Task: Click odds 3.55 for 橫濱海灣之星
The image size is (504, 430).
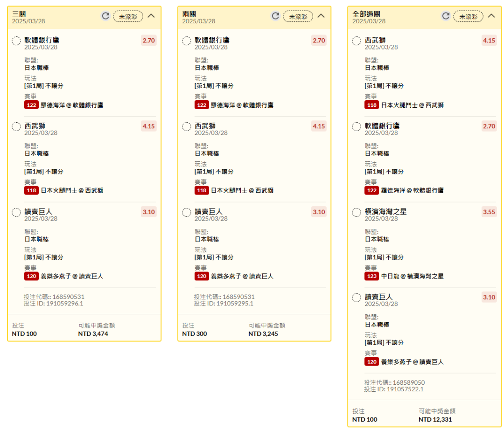Action: coord(489,212)
